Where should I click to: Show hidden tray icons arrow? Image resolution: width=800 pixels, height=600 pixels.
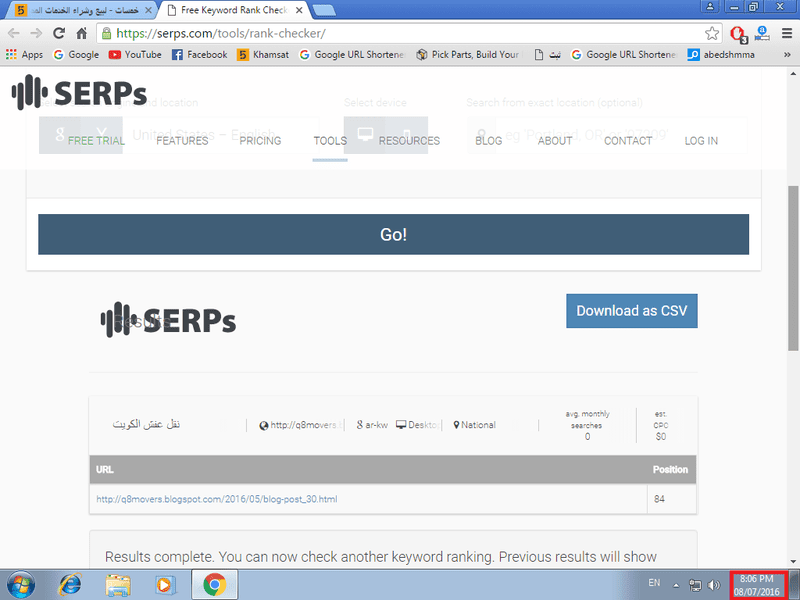click(x=676, y=585)
